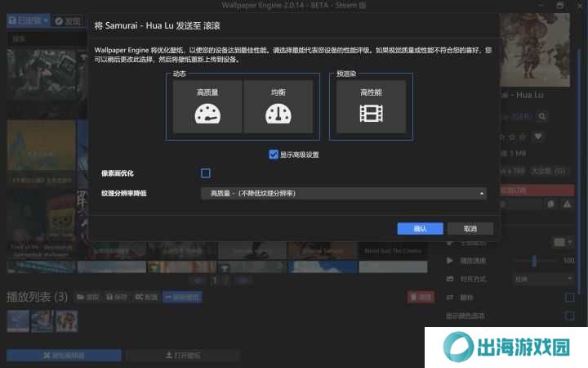Open the comment bubble icon in sidebar
Viewport: 588px width, 368px height.
[x=551, y=204]
